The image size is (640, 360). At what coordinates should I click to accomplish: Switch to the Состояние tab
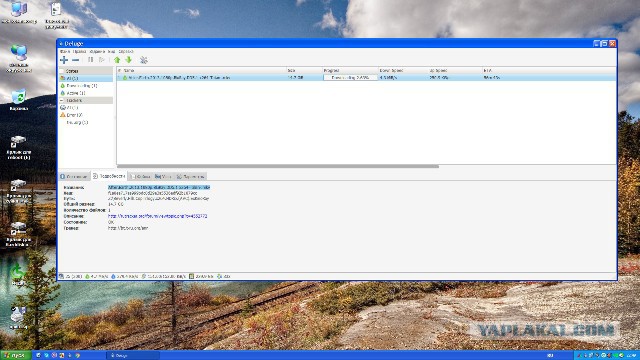(x=74, y=176)
